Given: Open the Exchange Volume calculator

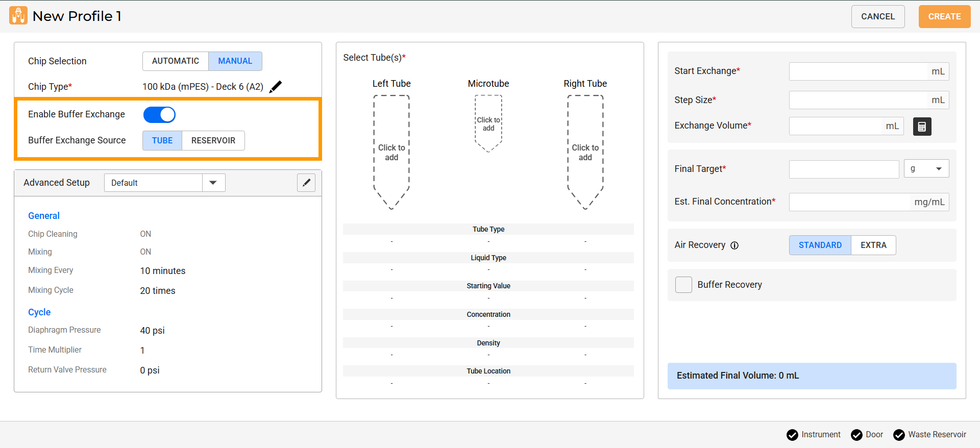Looking at the screenshot, I should [922, 127].
